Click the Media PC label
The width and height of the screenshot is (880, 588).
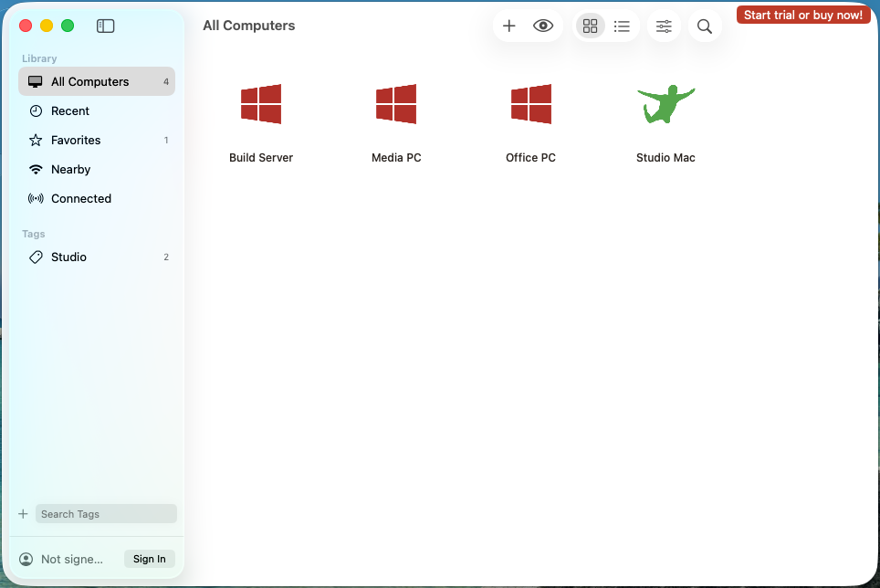(x=396, y=158)
